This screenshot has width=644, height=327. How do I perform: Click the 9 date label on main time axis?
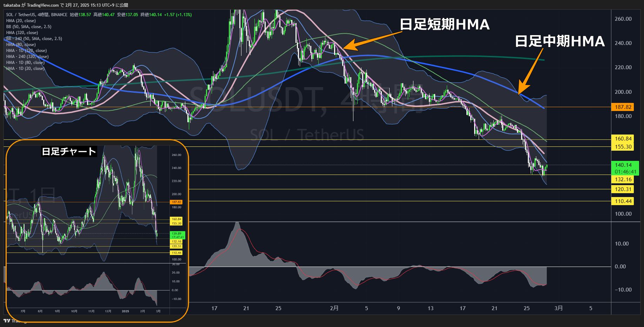point(398,308)
